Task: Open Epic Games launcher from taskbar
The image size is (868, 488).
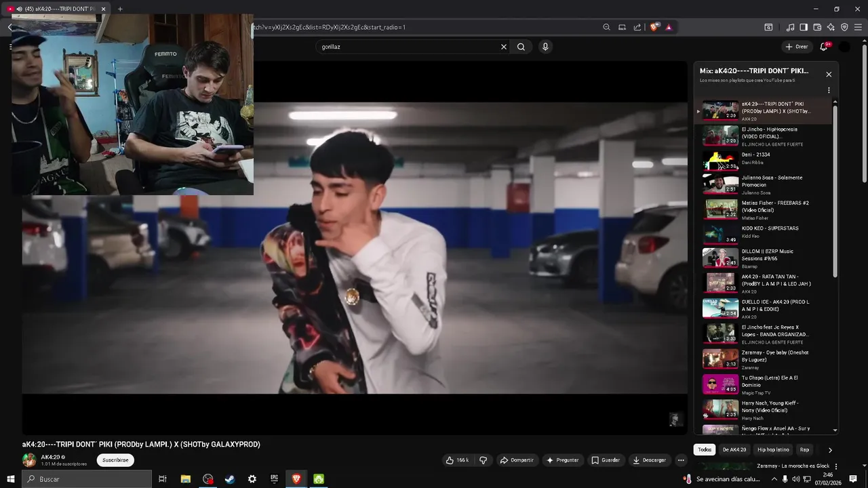Action: pyautogui.click(x=274, y=479)
